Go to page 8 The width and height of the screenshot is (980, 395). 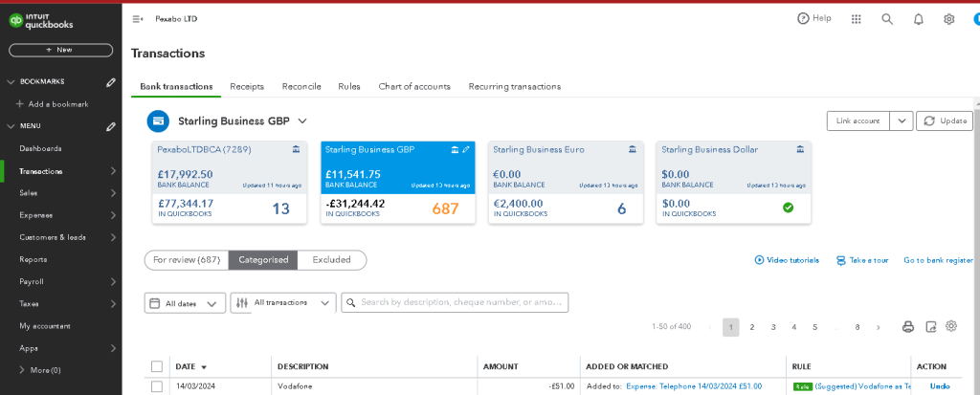[x=857, y=327]
